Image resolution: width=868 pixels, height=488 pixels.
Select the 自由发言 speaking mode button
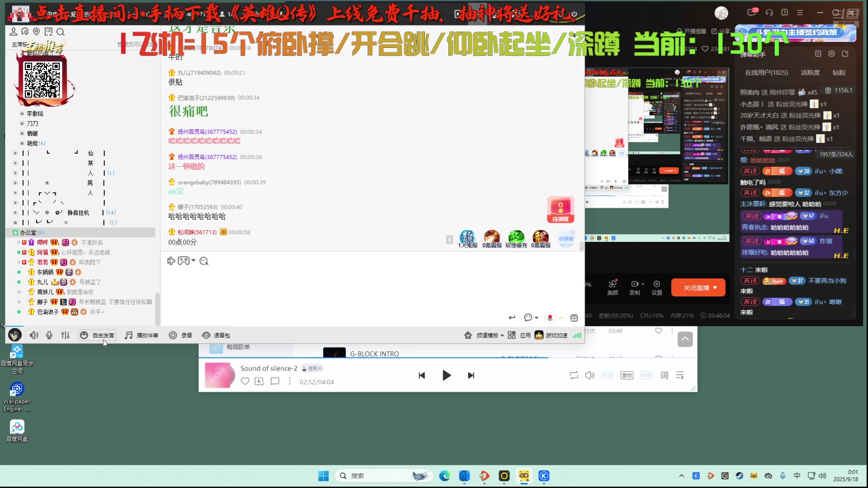pos(97,335)
